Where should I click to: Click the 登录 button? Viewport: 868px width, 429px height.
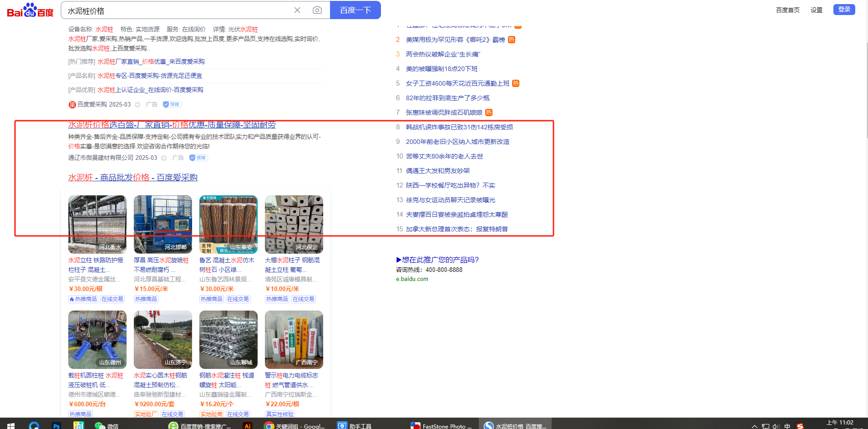844,10
